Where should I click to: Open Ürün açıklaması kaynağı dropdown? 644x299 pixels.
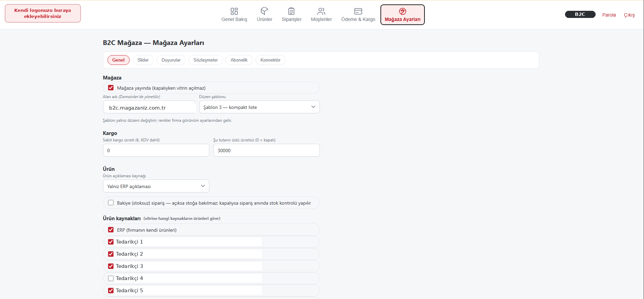tap(156, 186)
